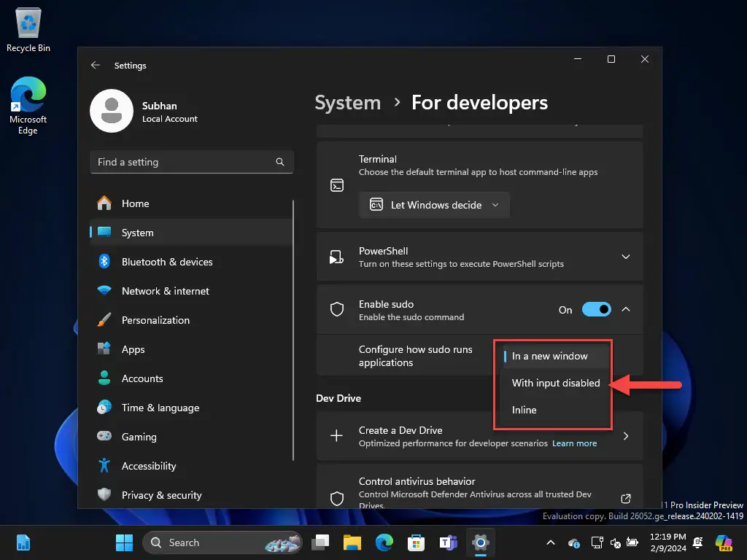Open the Microsoft Edge desktop shortcut
This screenshot has width=747, height=560.
click(28, 105)
